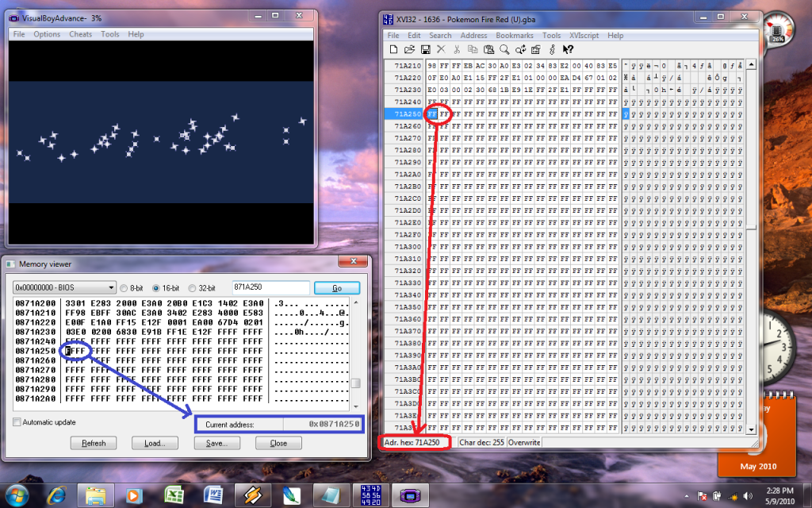Click the Refresh button
Image resolution: width=812 pixels, height=508 pixels.
pyautogui.click(x=94, y=443)
